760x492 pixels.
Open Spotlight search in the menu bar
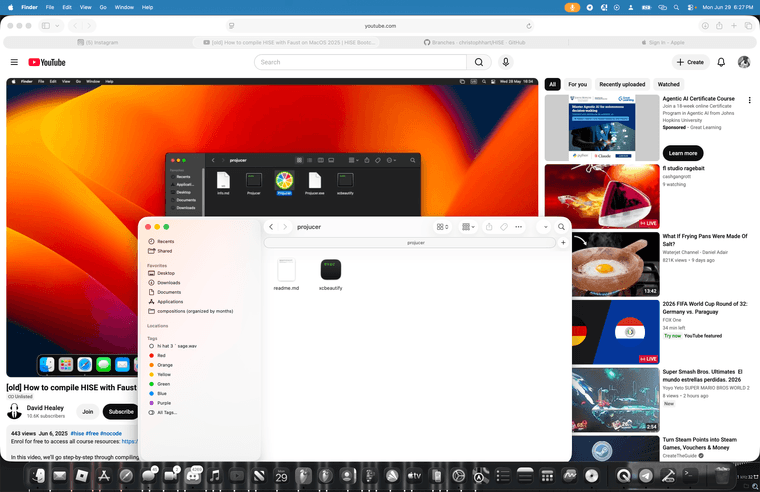[x=676, y=7]
